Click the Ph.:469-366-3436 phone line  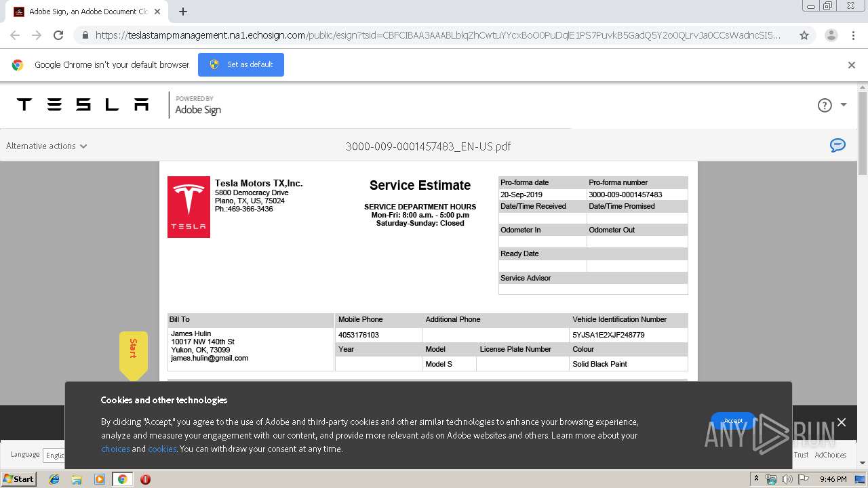[x=244, y=209]
